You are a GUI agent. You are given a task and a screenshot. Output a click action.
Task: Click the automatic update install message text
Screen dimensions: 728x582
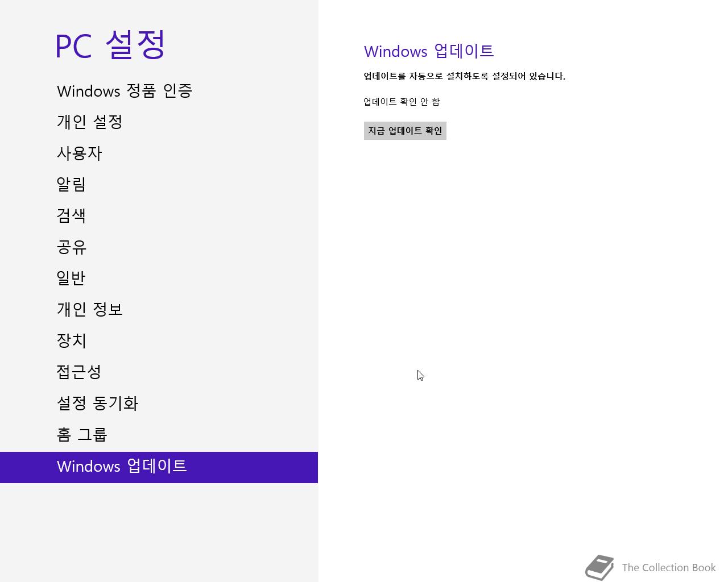(465, 76)
